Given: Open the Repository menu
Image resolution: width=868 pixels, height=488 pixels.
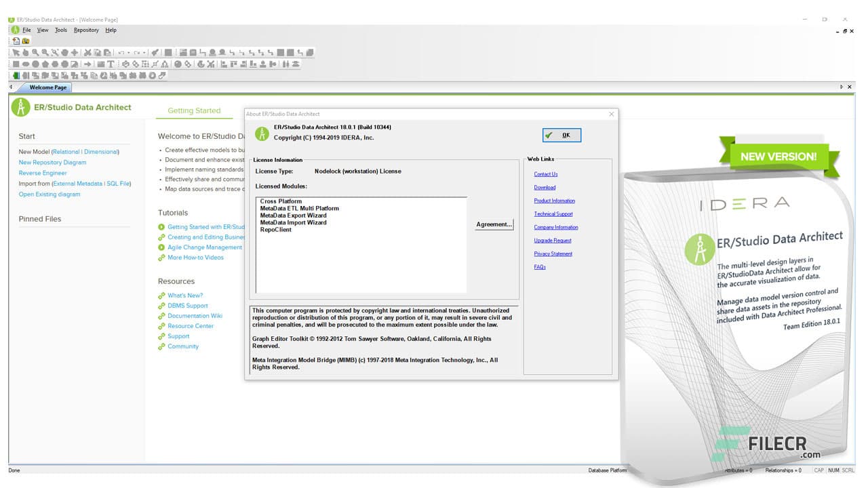Looking at the screenshot, I should click(x=86, y=30).
